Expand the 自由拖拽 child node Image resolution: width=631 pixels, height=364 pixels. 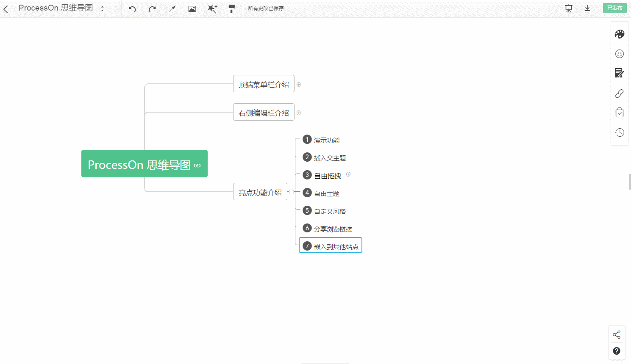point(348,174)
